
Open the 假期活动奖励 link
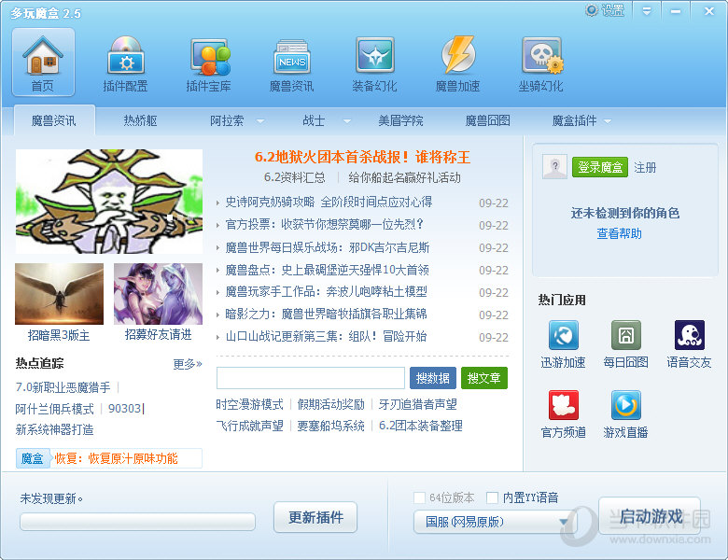(x=331, y=404)
